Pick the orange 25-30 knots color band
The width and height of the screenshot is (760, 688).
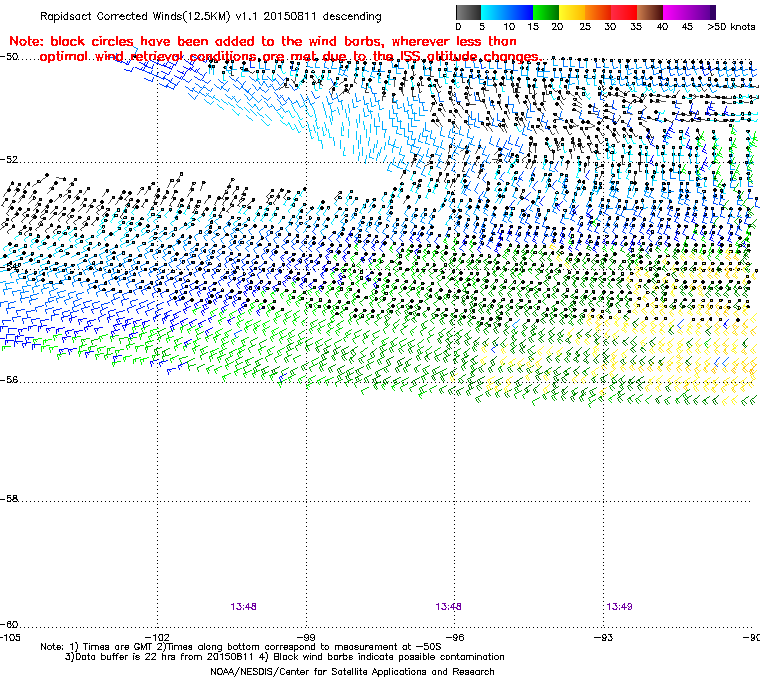click(x=598, y=12)
